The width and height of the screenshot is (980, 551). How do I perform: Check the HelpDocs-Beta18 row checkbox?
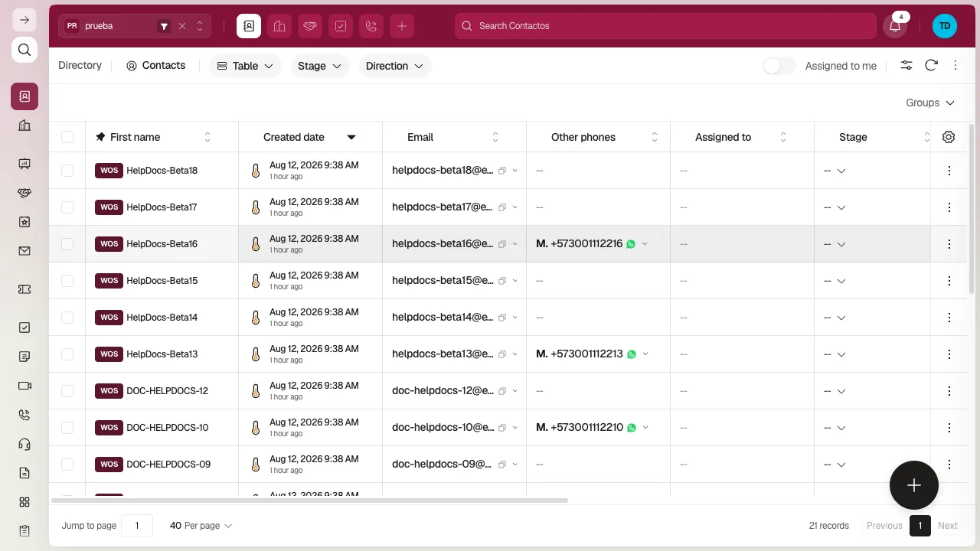tap(67, 171)
